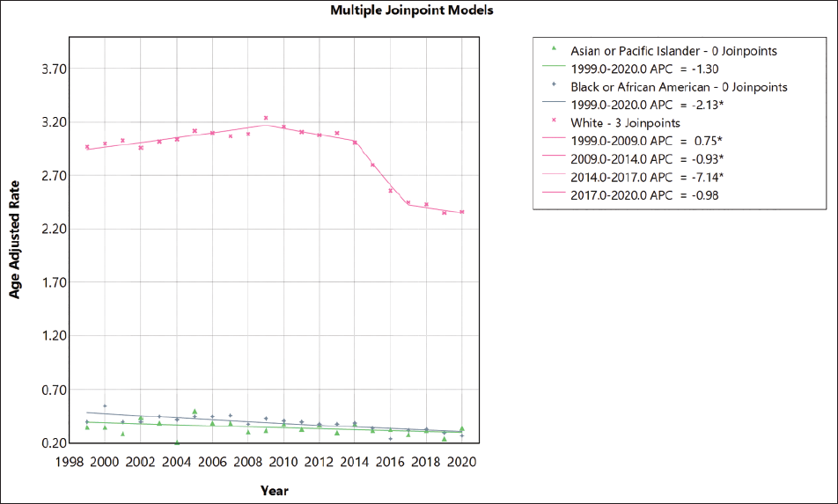
Task: Click the green triangle at 2004 on axis
Action: coord(177,442)
